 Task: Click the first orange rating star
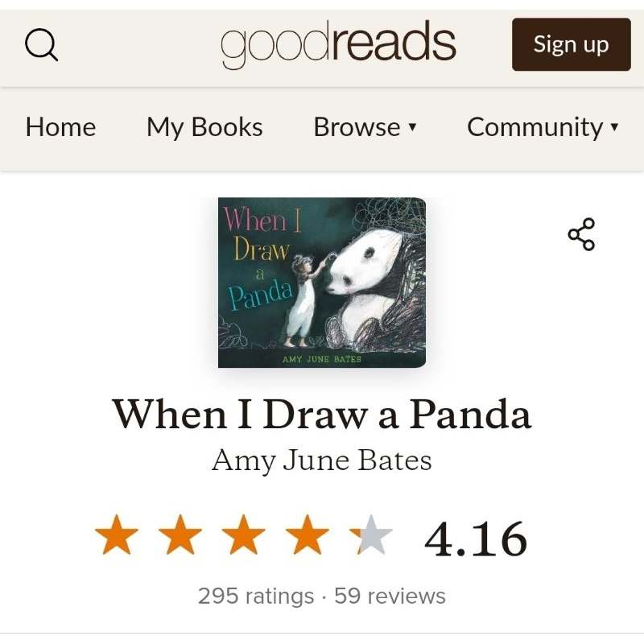(x=117, y=537)
